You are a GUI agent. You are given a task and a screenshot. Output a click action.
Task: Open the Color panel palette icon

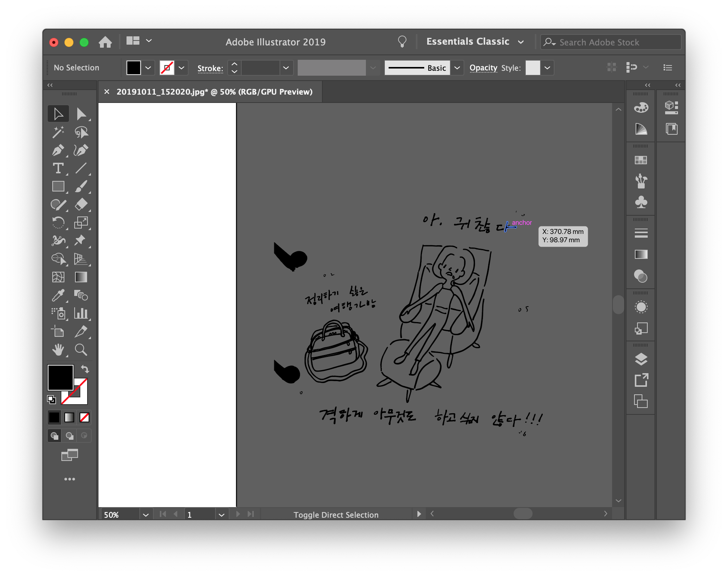[x=641, y=108]
